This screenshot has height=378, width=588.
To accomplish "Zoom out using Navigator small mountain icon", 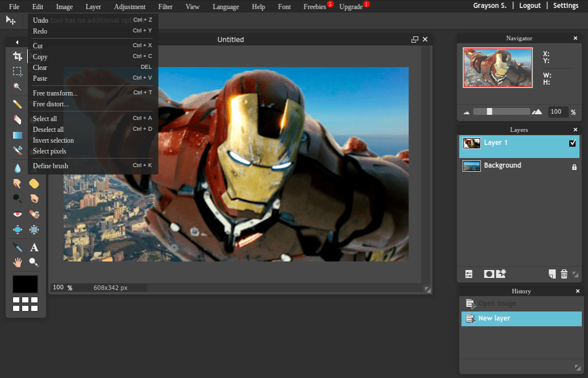I will [466, 112].
